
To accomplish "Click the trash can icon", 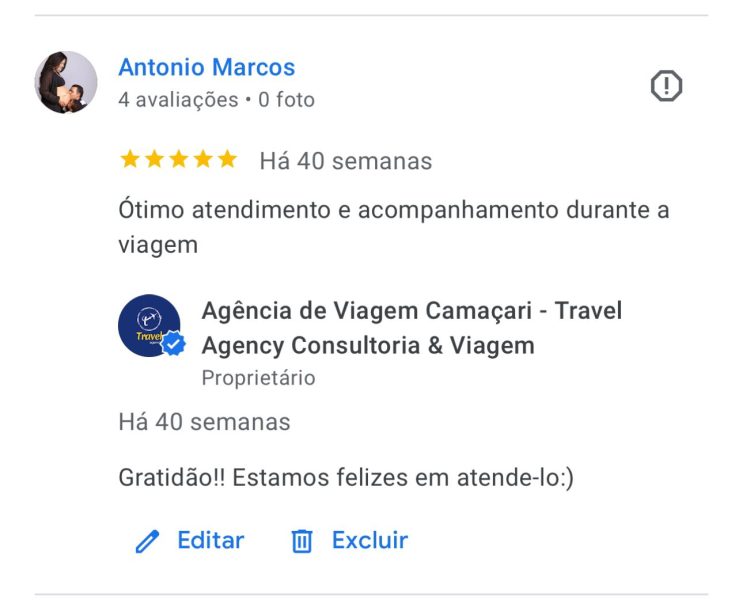I will point(302,541).
